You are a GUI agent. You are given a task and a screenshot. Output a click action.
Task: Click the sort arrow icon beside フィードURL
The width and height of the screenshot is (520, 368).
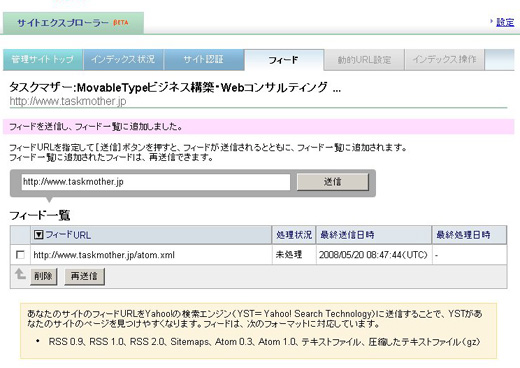(38, 235)
